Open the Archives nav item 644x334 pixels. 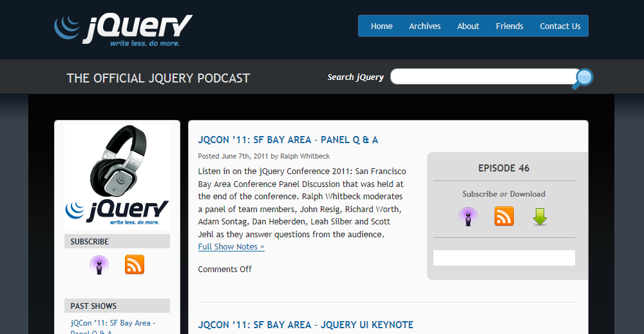(x=424, y=26)
